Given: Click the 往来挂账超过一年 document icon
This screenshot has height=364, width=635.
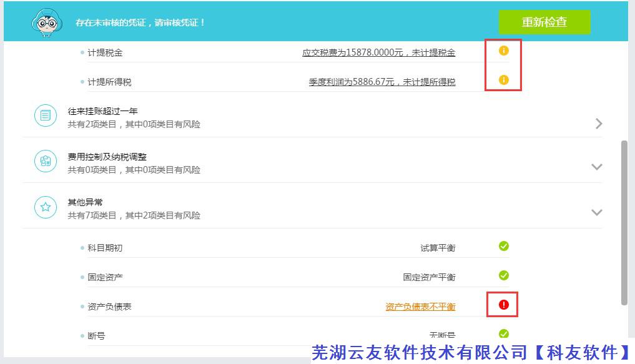Looking at the screenshot, I should 46,116.
